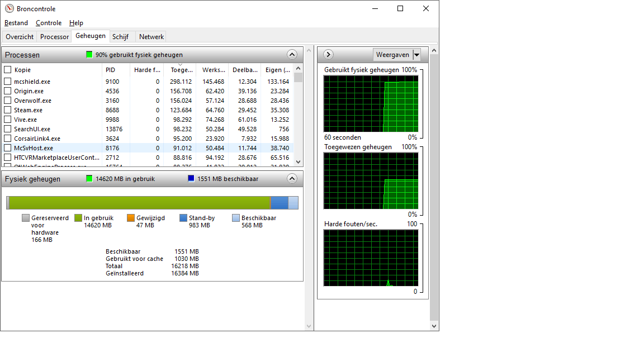This screenshot has width=644, height=362.
Task: Check the checkbox next to mcshield.exe
Action: [x=8, y=81]
